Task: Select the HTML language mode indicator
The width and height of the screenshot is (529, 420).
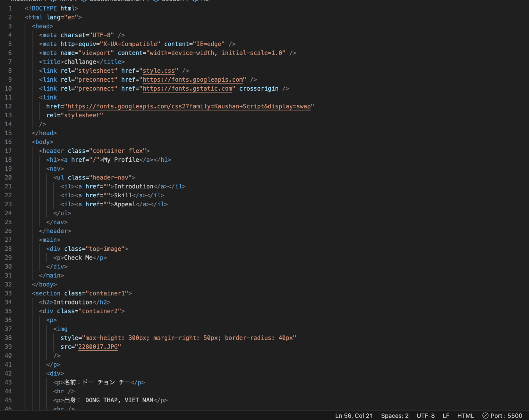Action: click(466, 416)
